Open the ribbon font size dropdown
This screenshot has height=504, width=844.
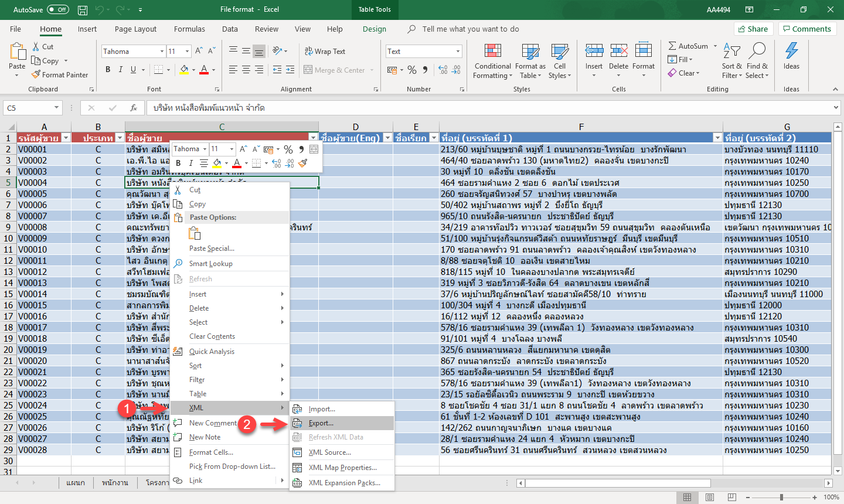pyautogui.click(x=188, y=52)
